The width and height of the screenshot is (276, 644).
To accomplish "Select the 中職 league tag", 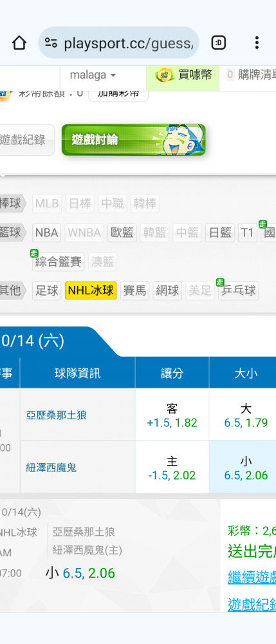I will 113,204.
